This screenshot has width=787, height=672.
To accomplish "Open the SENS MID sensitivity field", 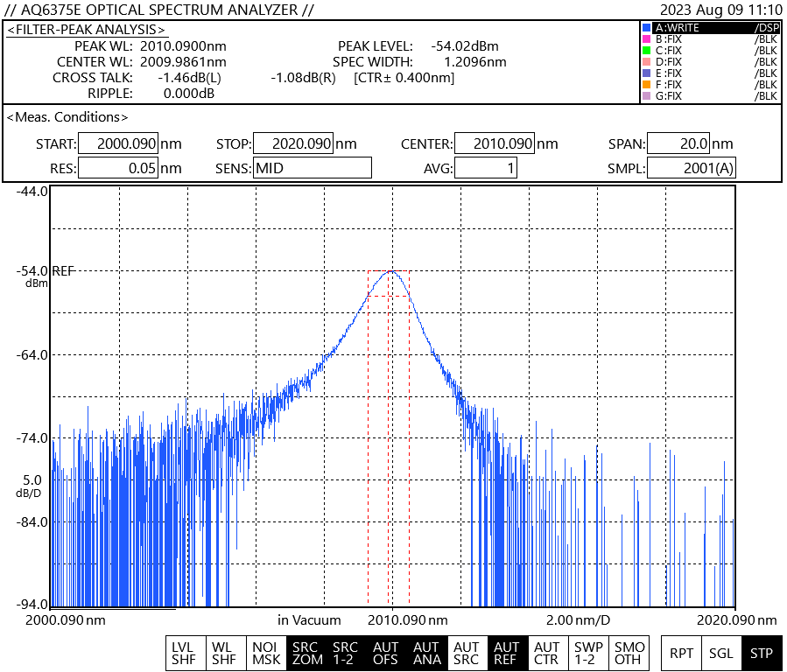I will click(312, 168).
